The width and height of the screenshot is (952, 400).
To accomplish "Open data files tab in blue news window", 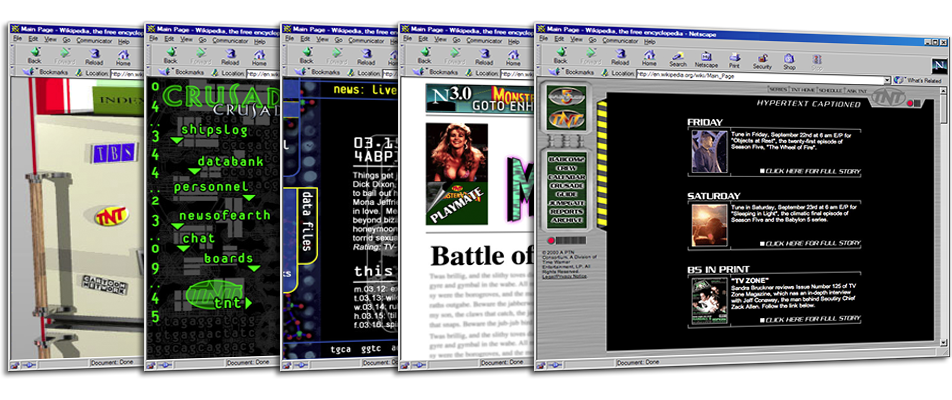I will tap(307, 221).
